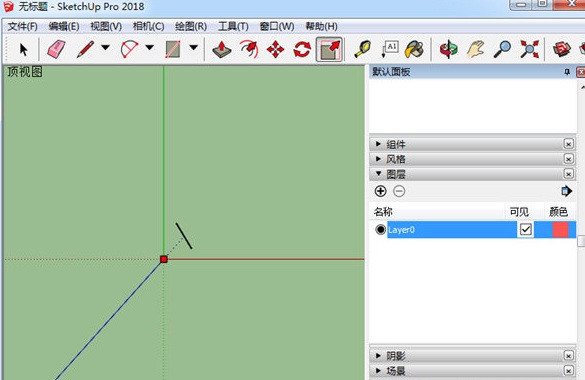585x380 pixels.
Task: Click the active Scale tool
Action: (329, 49)
